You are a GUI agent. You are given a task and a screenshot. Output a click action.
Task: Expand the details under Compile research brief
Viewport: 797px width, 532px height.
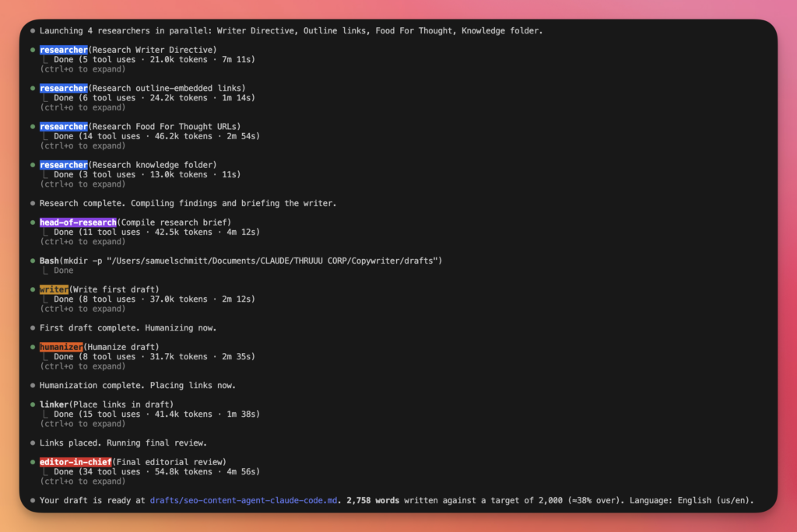point(83,242)
